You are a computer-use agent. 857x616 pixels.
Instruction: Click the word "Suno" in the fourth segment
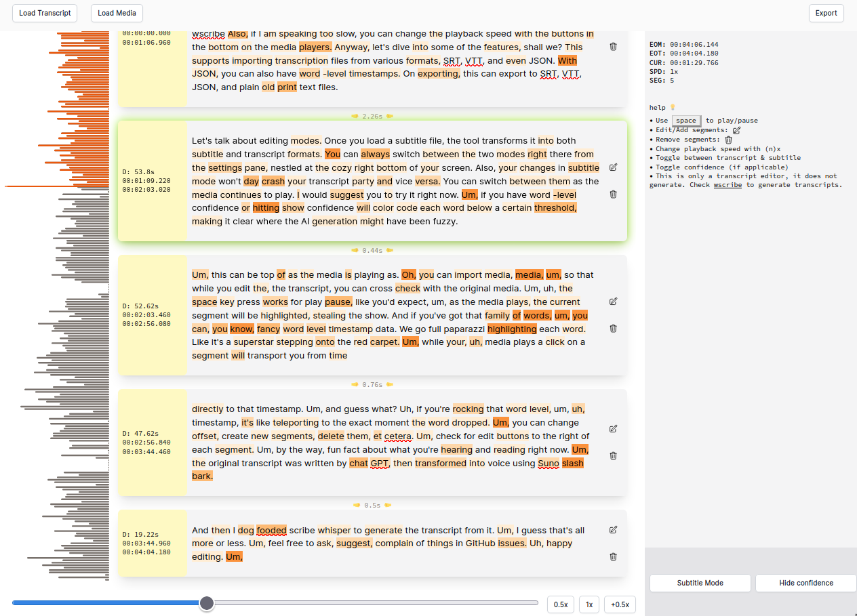click(x=549, y=463)
